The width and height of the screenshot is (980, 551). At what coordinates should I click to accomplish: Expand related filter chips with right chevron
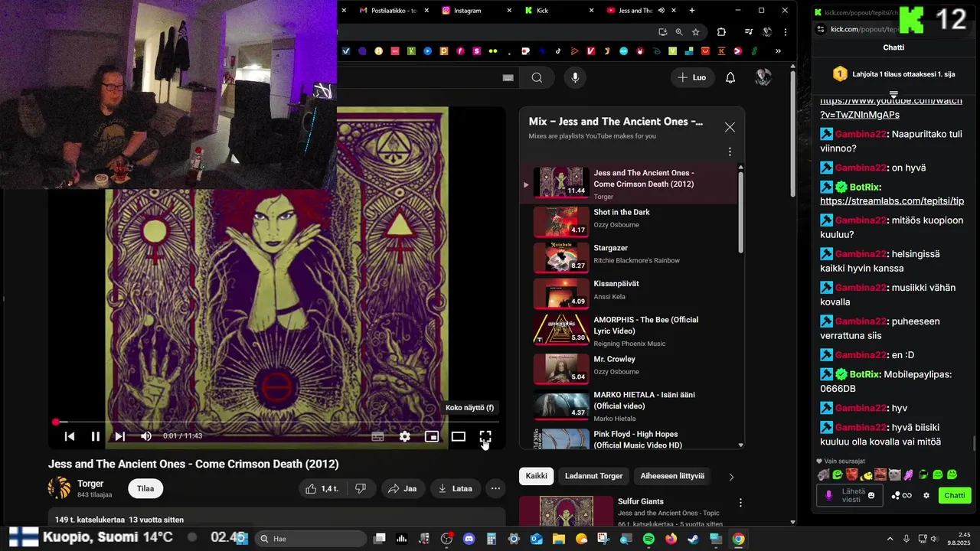click(x=731, y=477)
